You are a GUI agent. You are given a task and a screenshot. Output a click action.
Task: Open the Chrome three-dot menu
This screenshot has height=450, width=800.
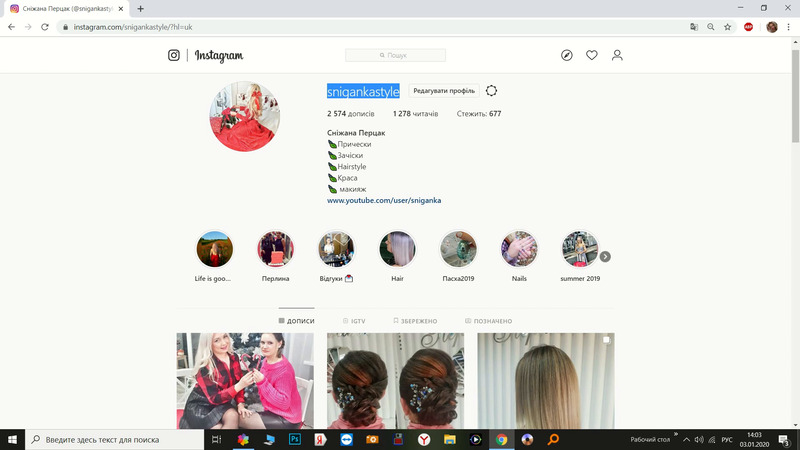789,27
